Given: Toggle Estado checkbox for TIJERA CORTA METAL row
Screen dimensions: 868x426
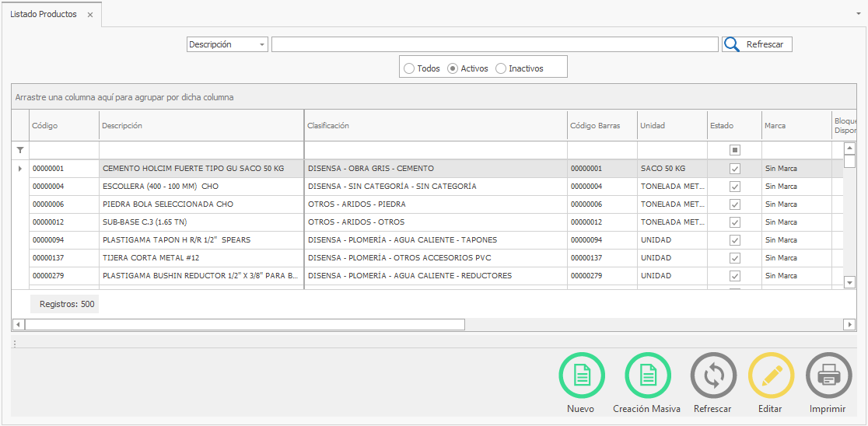Looking at the screenshot, I should click(x=734, y=258).
